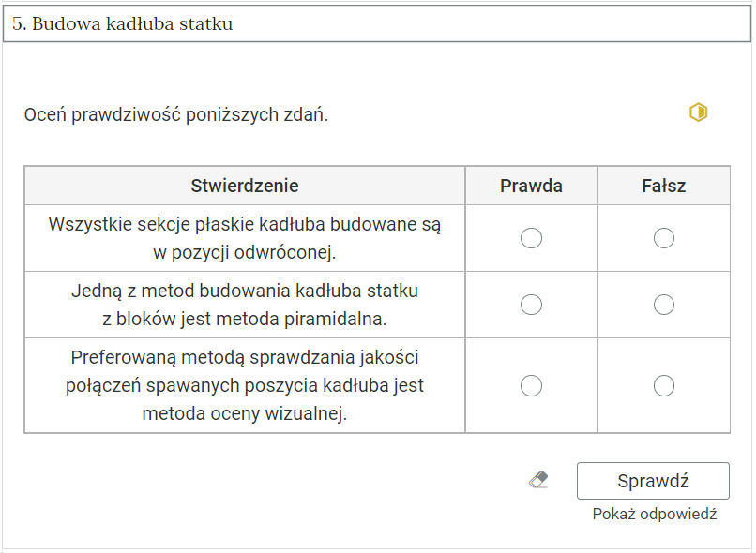
Task: Choose 'Prawda' for the ocena wizualna statement
Action: [x=531, y=385]
